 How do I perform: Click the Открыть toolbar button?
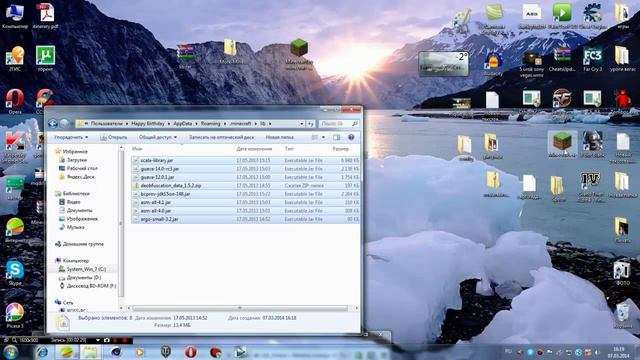click(114, 137)
